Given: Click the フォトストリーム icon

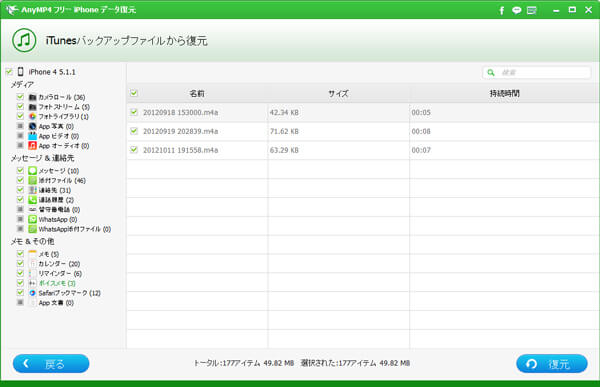Looking at the screenshot, I should tap(33, 107).
